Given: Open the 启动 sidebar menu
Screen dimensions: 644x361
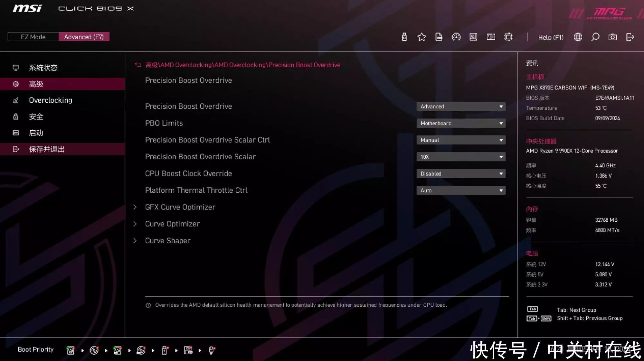Looking at the screenshot, I should click(62, 133).
